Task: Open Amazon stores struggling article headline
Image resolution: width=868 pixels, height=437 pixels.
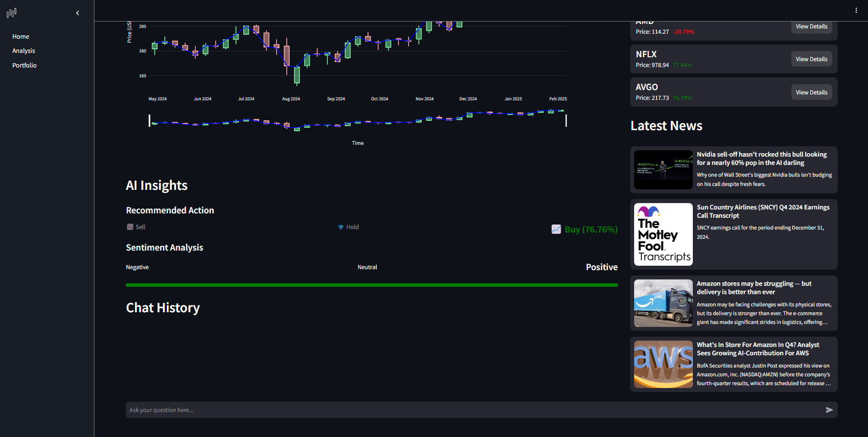Action: [754, 288]
